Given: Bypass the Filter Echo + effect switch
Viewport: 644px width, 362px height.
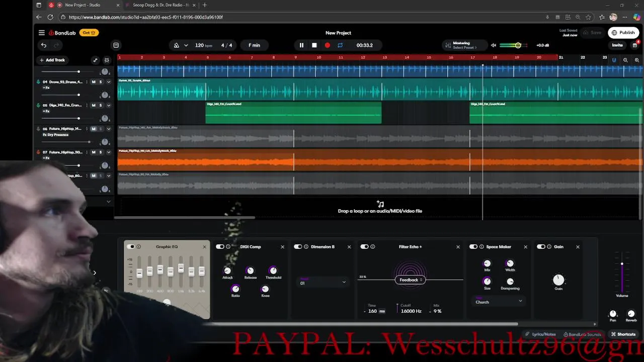Looking at the screenshot, I should click(365, 247).
